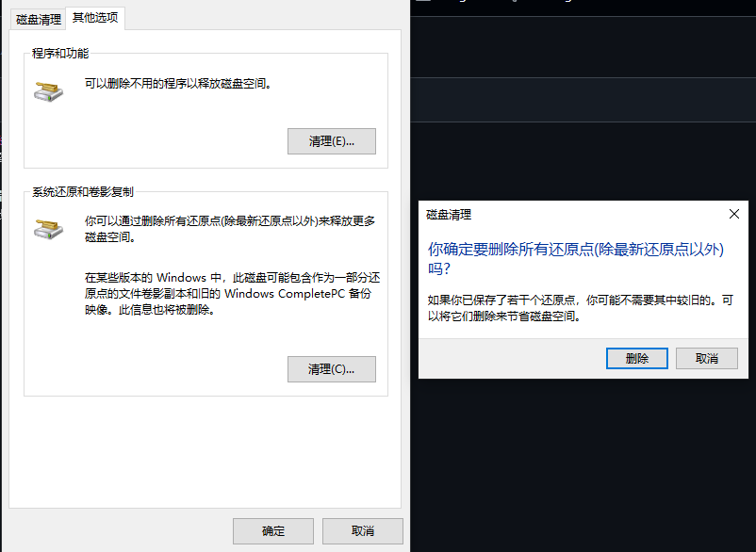
Task: Click the 磁盘清理 dialog title text
Action: click(x=448, y=215)
